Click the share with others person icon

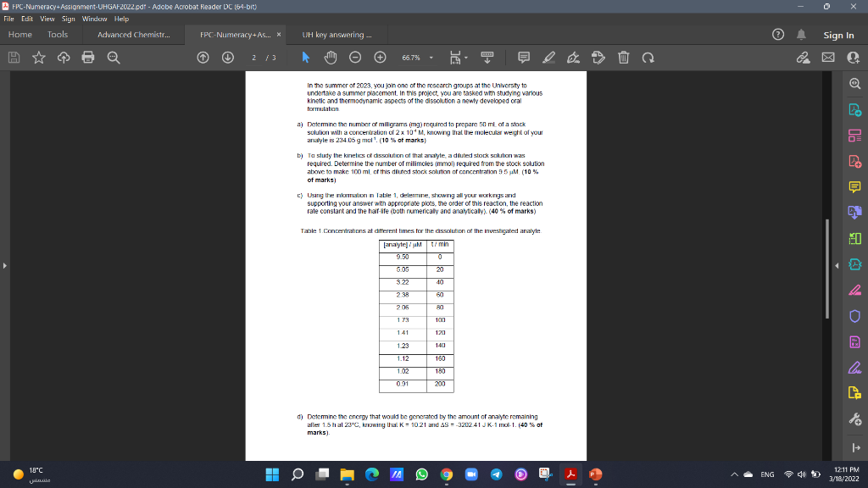point(853,58)
